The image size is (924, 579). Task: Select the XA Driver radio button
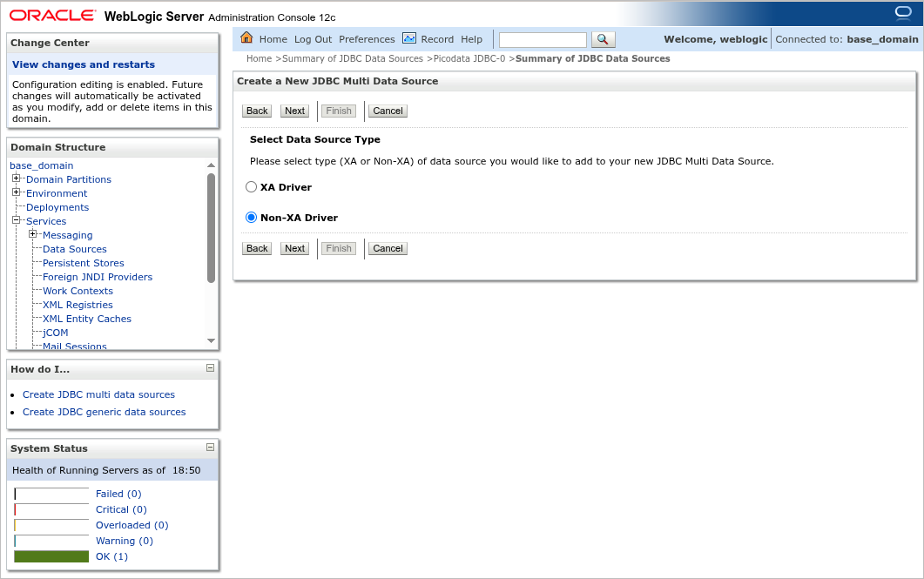coord(251,186)
